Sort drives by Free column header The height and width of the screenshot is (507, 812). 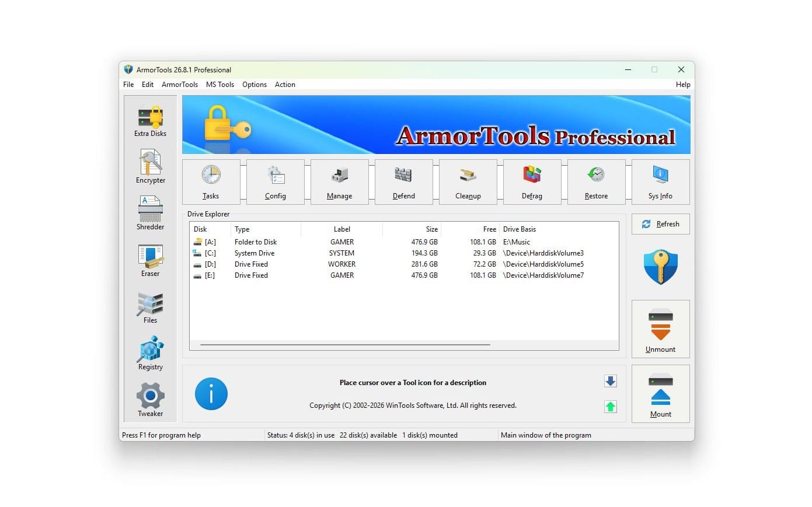(471, 229)
